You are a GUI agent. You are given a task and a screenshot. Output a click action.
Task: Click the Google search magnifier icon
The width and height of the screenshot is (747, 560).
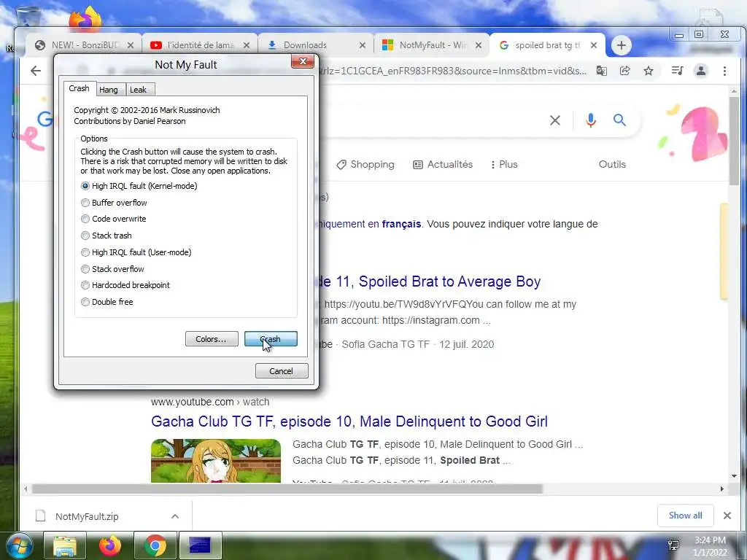click(619, 120)
